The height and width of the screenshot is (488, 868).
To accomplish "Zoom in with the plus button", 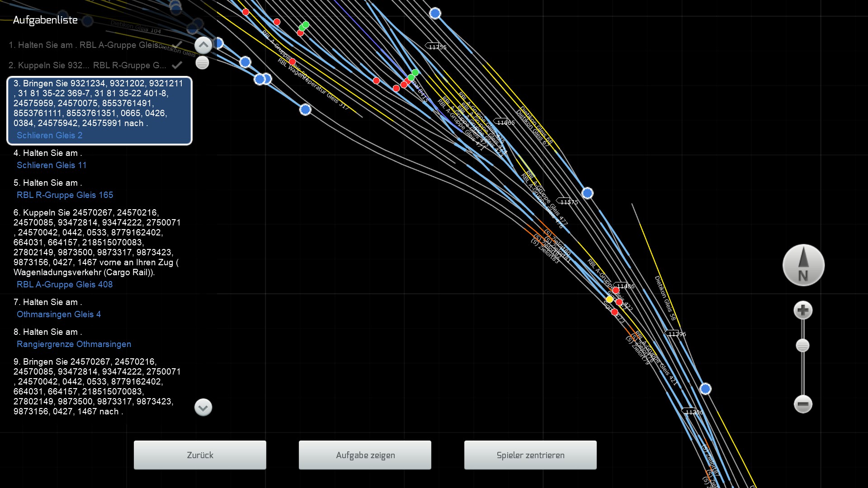I will pyautogui.click(x=803, y=310).
